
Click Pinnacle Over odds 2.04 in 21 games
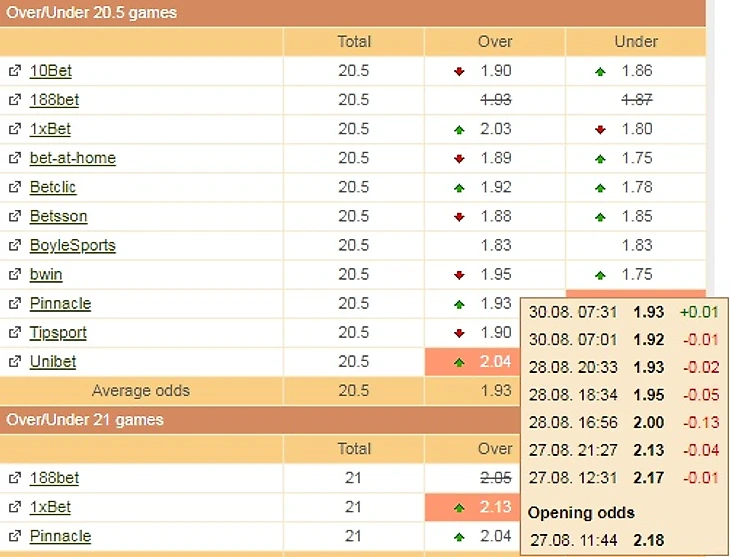(496, 536)
